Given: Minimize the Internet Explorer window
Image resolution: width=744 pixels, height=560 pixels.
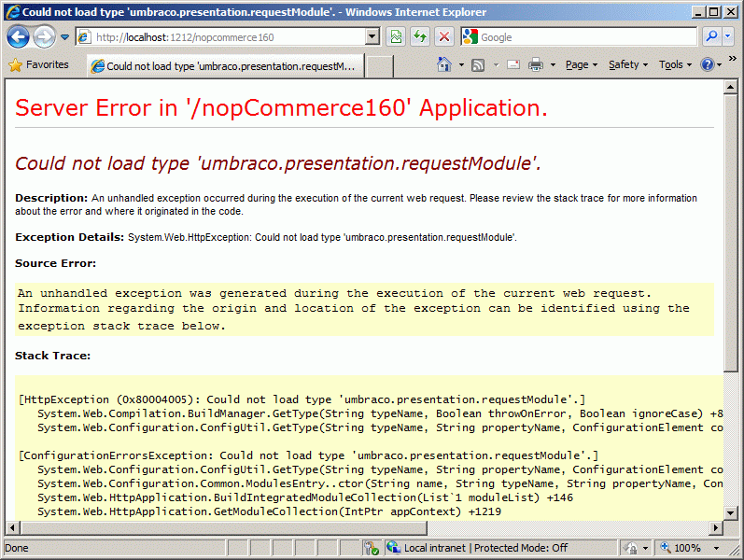Looking at the screenshot, I should pos(698,12).
